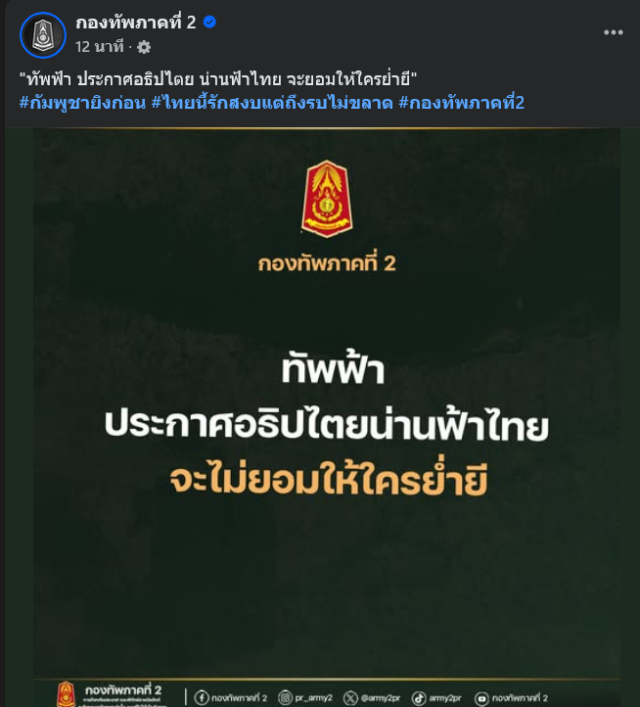The height and width of the screenshot is (707, 640).
Task: Click the Facebook icon in image footer
Action: (x=201, y=698)
